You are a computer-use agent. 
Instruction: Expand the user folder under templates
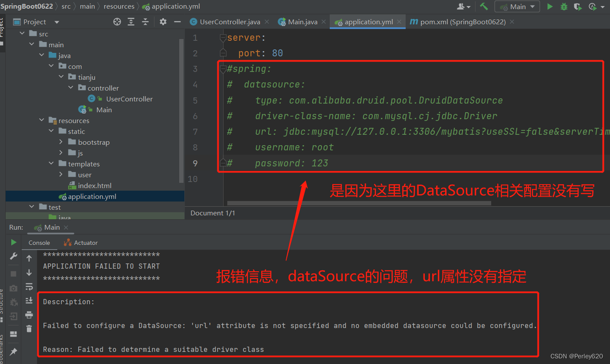click(61, 175)
